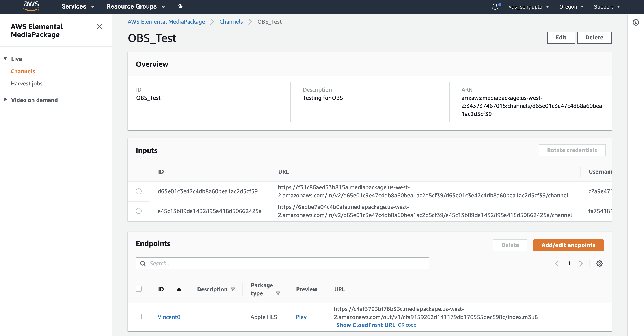
Task: Expand Video on demand section
Action: [34, 100]
